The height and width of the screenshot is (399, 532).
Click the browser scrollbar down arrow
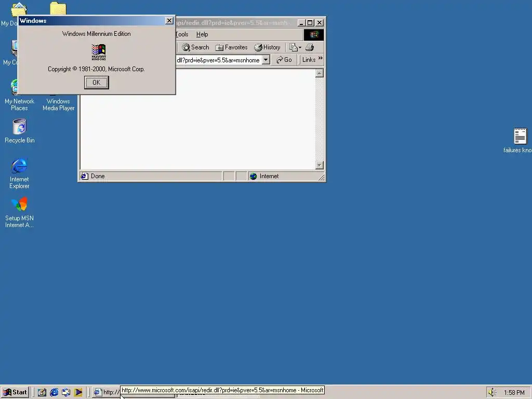pos(320,165)
